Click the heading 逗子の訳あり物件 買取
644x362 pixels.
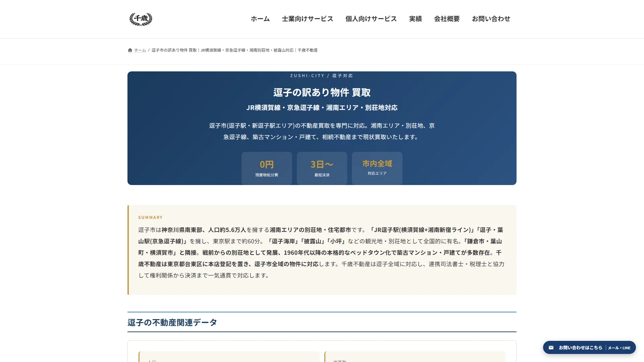(322, 93)
